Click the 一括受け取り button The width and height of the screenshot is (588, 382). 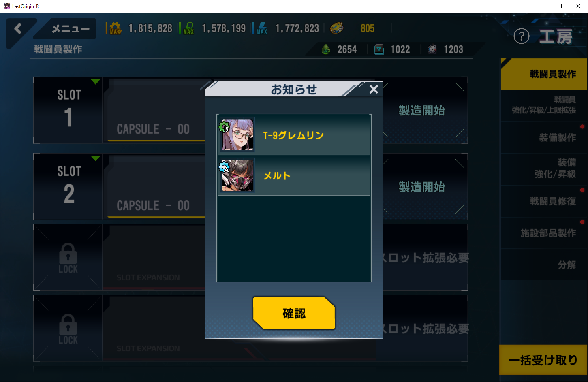click(x=543, y=360)
